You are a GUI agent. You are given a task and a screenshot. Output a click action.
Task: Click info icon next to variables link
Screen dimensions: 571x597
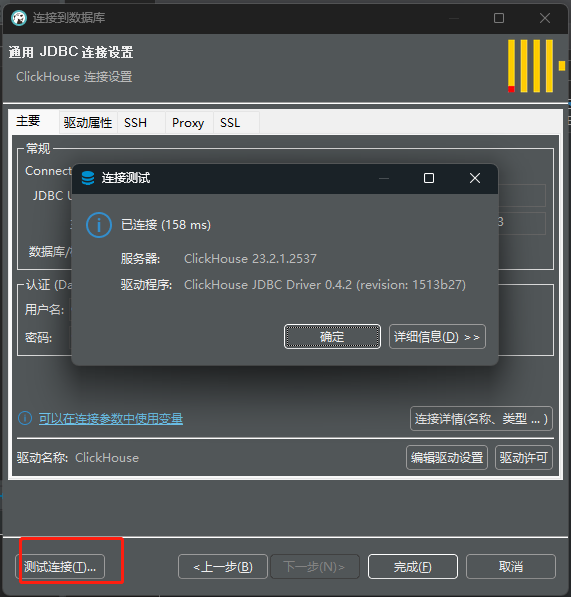tap(25, 418)
